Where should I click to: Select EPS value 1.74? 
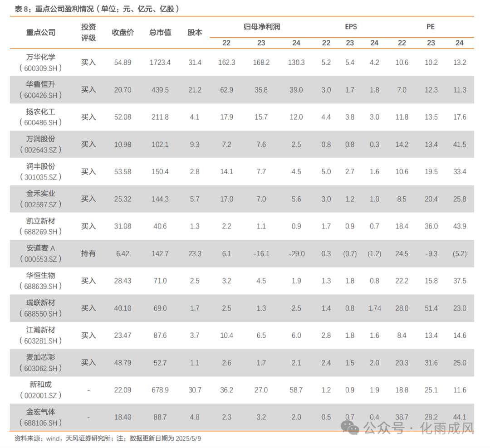pyautogui.click(x=374, y=308)
